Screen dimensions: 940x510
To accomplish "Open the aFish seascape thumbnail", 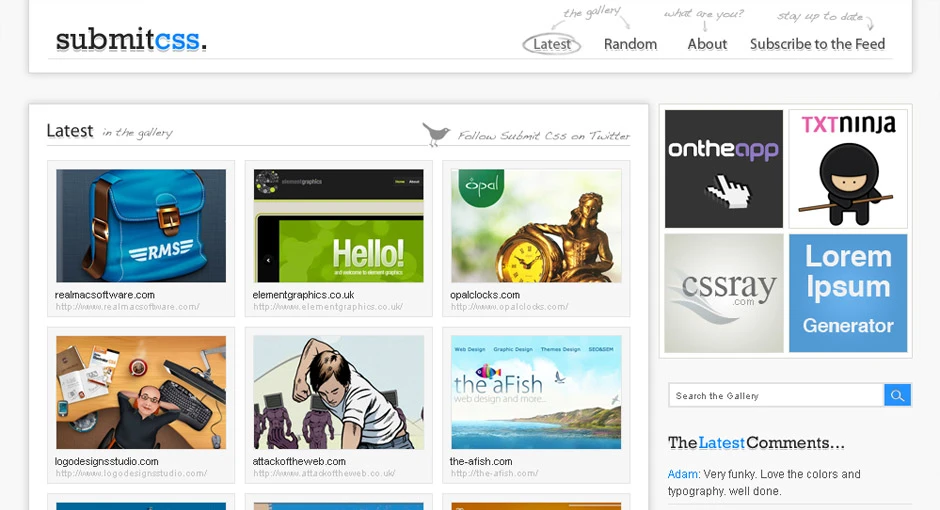I will 536,392.
